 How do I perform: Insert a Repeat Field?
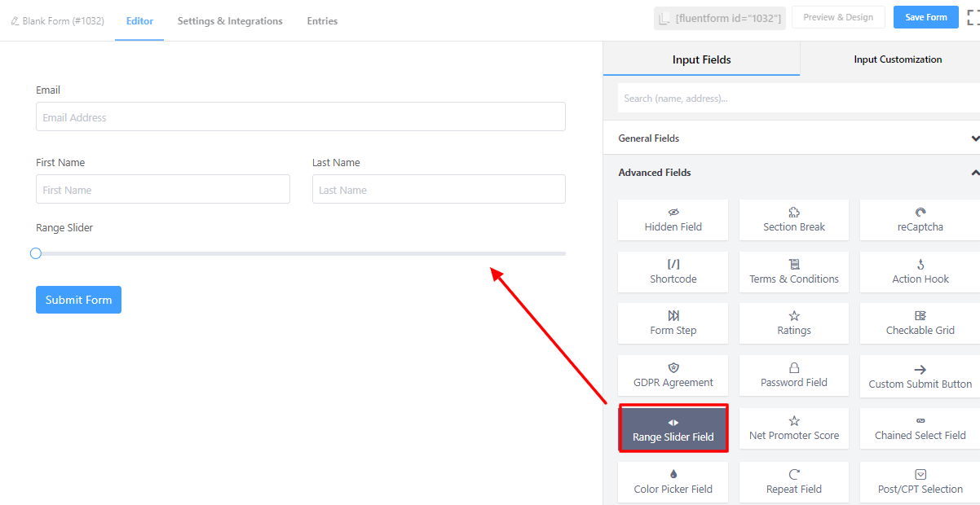(x=794, y=482)
